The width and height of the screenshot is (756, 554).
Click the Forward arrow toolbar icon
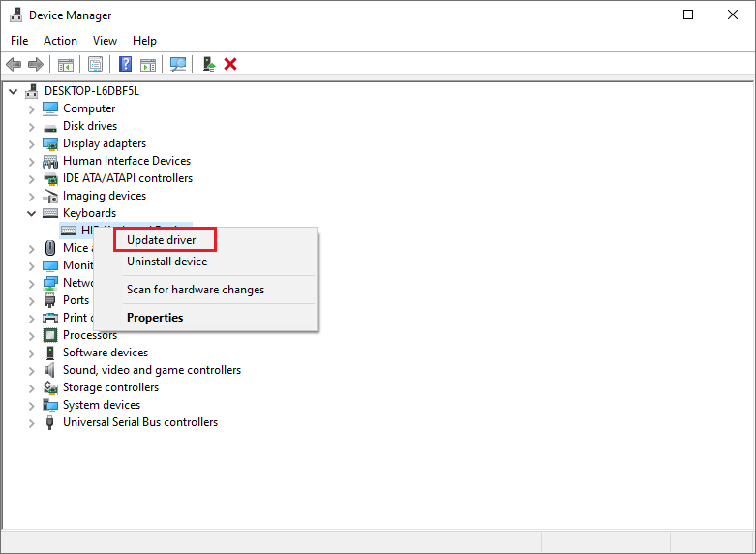36,64
